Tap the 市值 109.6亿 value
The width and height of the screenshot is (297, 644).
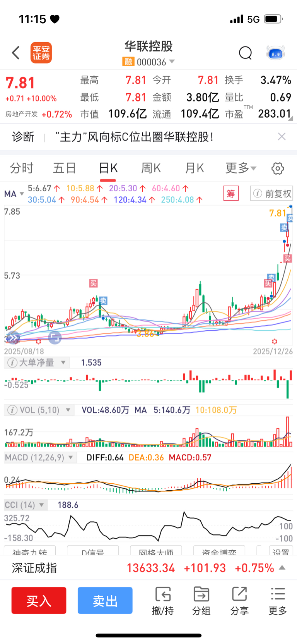click(127, 114)
